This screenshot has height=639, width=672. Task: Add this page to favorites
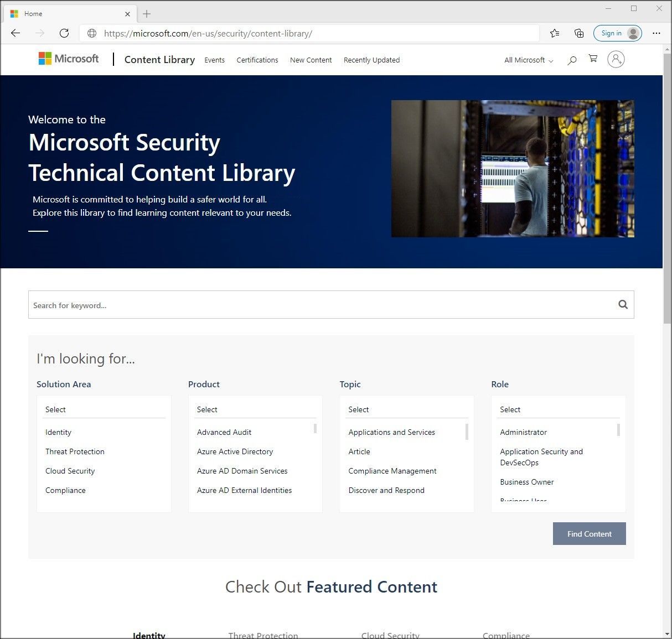(x=554, y=33)
